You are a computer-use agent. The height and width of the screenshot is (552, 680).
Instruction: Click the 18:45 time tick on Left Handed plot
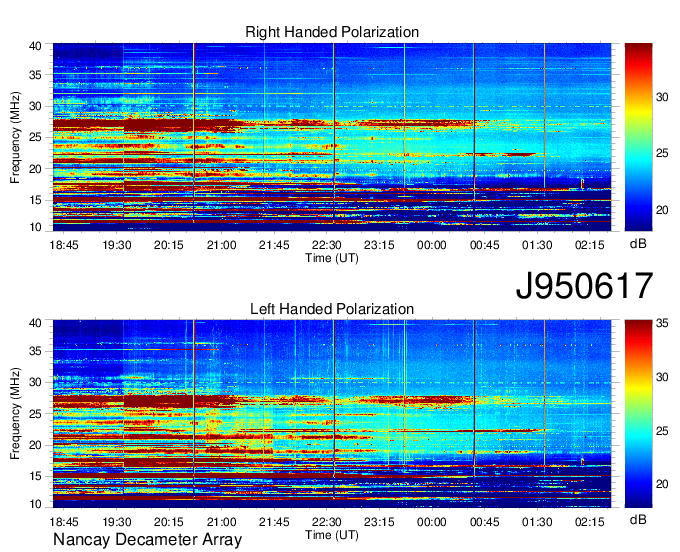click(x=64, y=522)
